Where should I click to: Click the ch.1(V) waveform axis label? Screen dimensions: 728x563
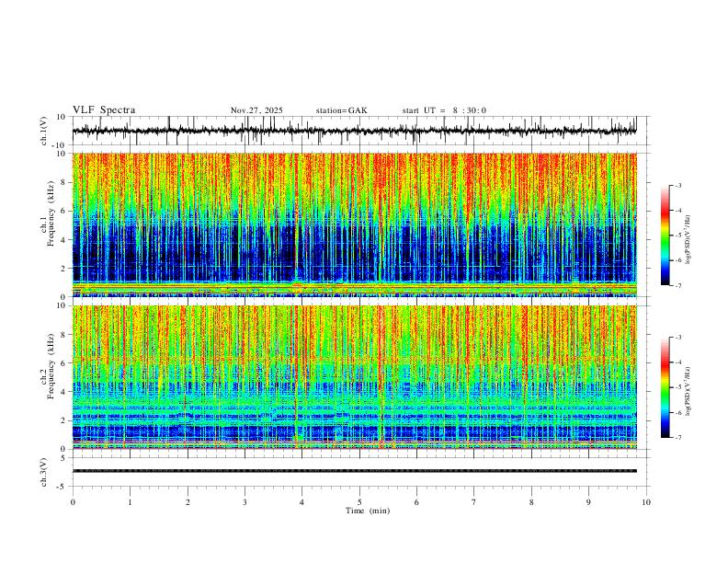click(x=44, y=131)
